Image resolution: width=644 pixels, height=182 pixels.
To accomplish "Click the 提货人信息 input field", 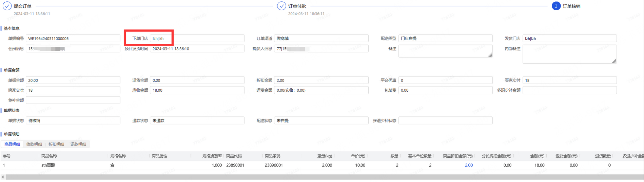I will coord(321,49).
